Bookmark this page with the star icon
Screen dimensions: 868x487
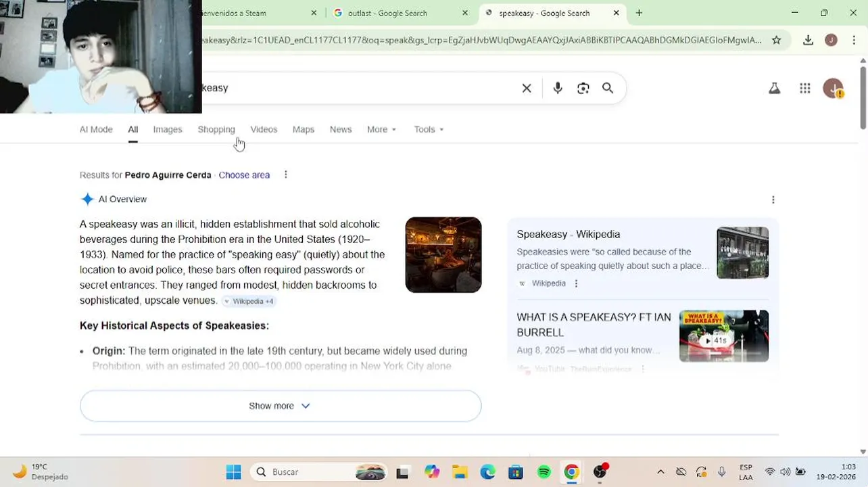[x=776, y=40]
